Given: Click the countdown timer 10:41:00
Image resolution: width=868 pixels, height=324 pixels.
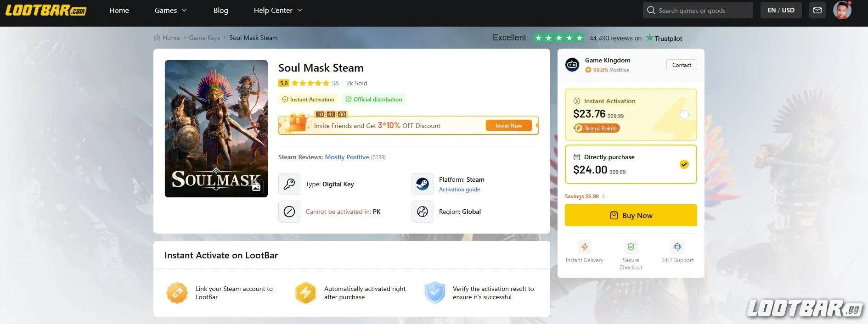Looking at the screenshot, I should [x=331, y=114].
